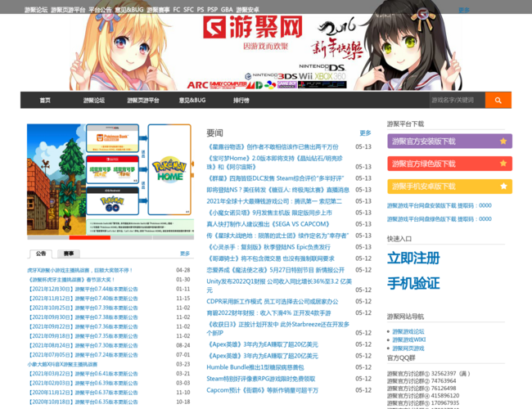The image size is (532, 409).
Task: Click the 立即注册 register link
Action: [x=413, y=258]
